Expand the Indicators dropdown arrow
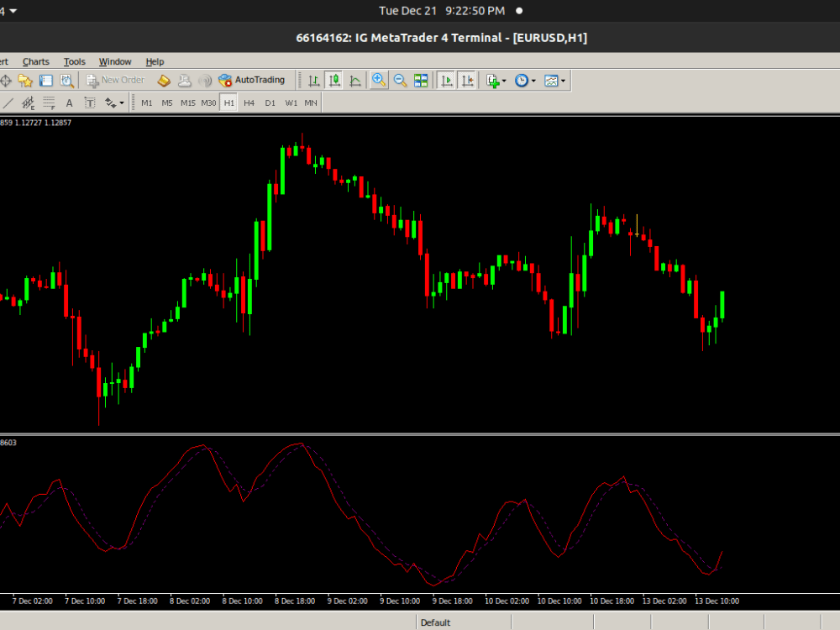The image size is (840, 630). coord(504,81)
